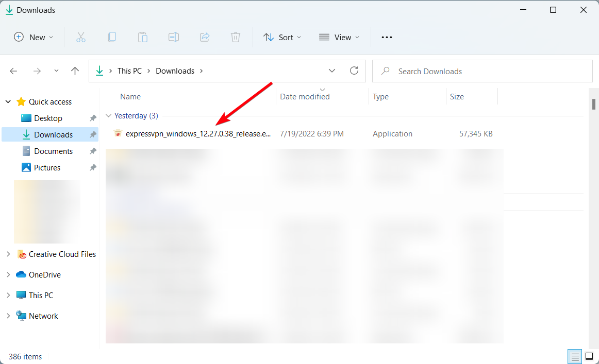Open the View layout dropdown

tap(339, 37)
